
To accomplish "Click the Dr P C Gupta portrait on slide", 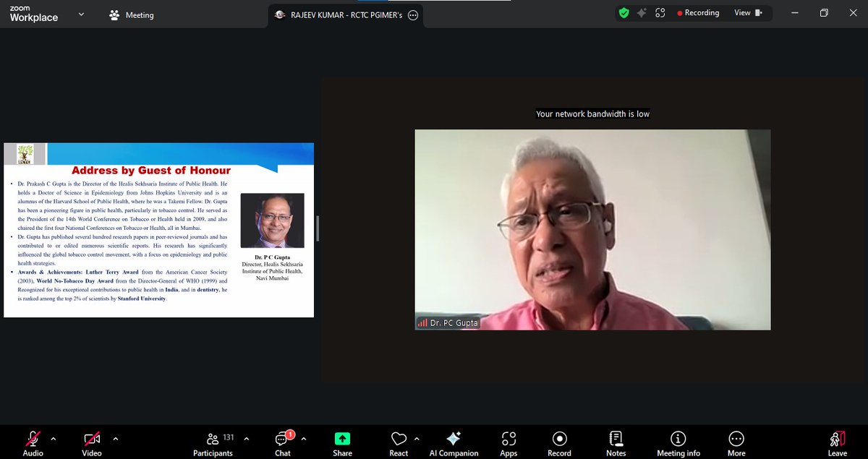I will pos(272,220).
